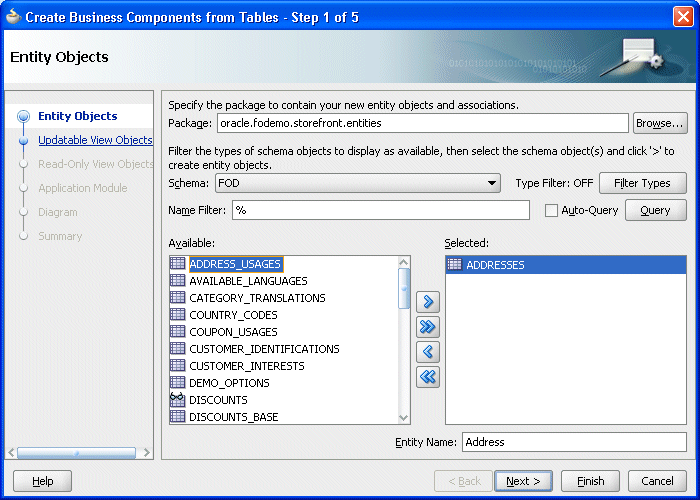Select COUNTRY_CODES in Available list

[233, 315]
